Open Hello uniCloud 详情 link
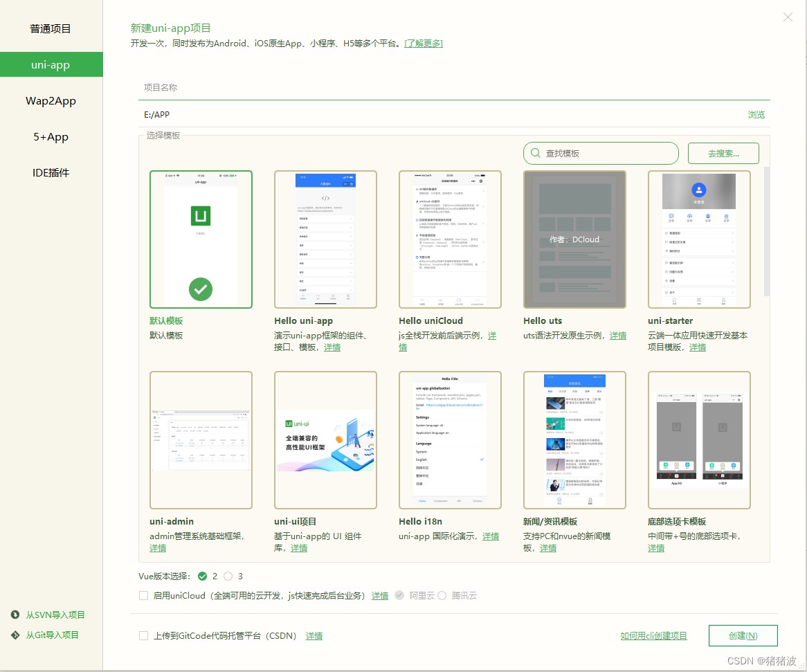The width and height of the screenshot is (807, 672). tap(492, 336)
